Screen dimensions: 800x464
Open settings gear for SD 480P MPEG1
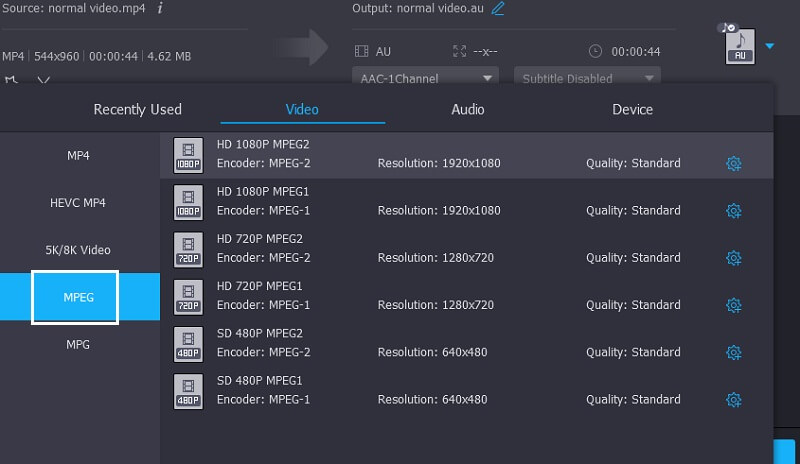tap(733, 400)
